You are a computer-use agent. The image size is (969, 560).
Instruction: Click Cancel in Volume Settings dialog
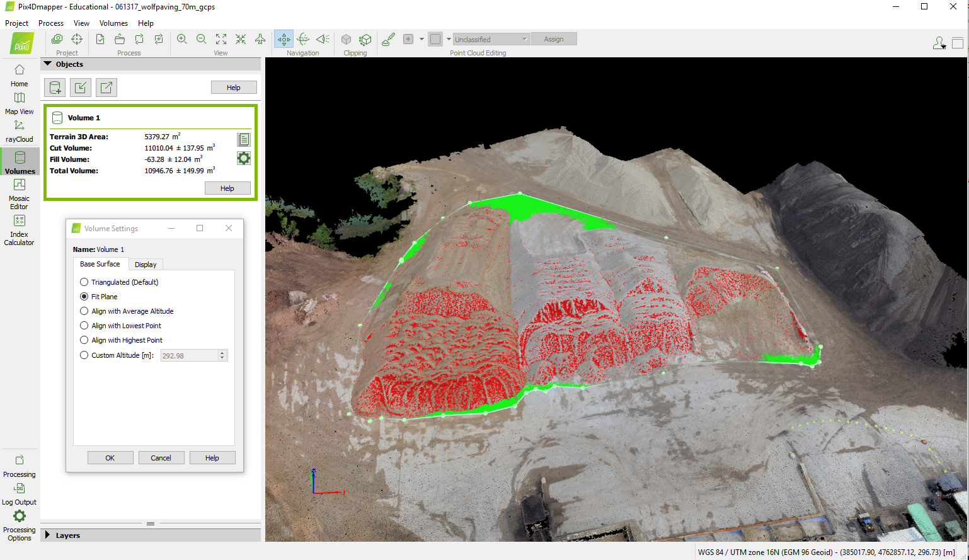pos(161,458)
